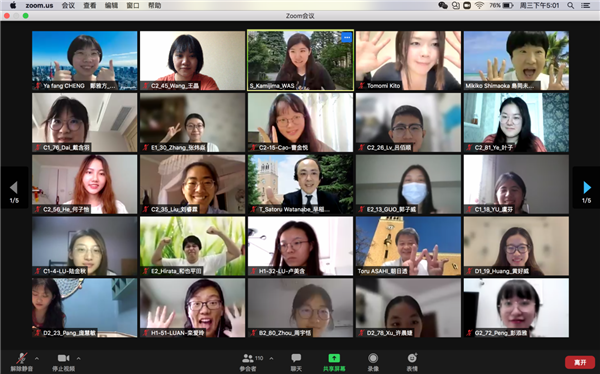
Task: Start recording with the Record icon
Action: (373, 358)
